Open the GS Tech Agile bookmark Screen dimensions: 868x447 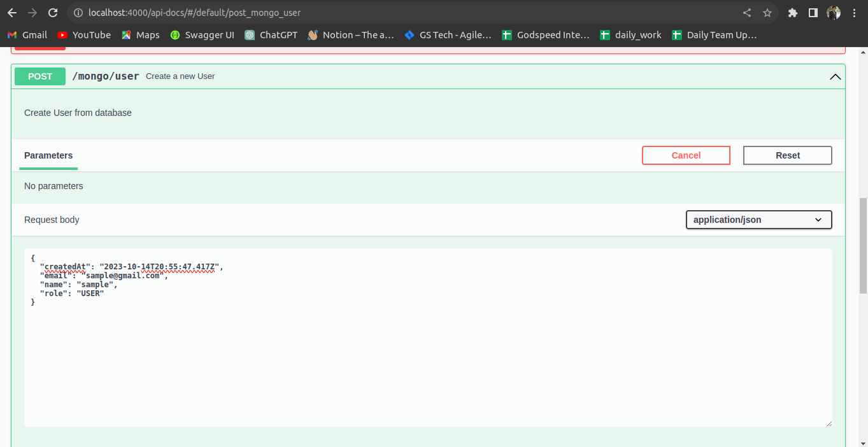[x=448, y=35]
